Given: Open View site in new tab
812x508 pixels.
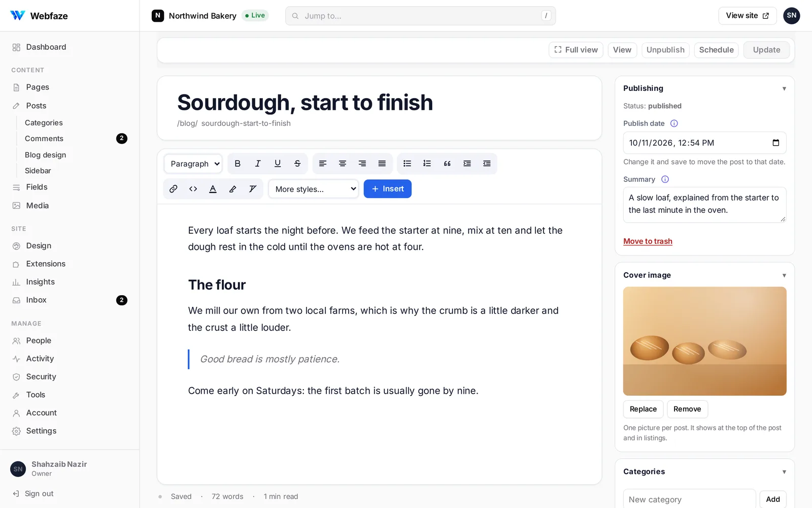Looking at the screenshot, I should (x=748, y=16).
